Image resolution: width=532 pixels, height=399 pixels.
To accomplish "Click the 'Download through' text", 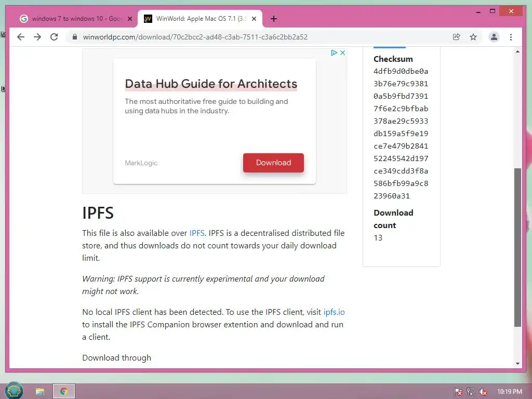I will pyautogui.click(x=117, y=358).
